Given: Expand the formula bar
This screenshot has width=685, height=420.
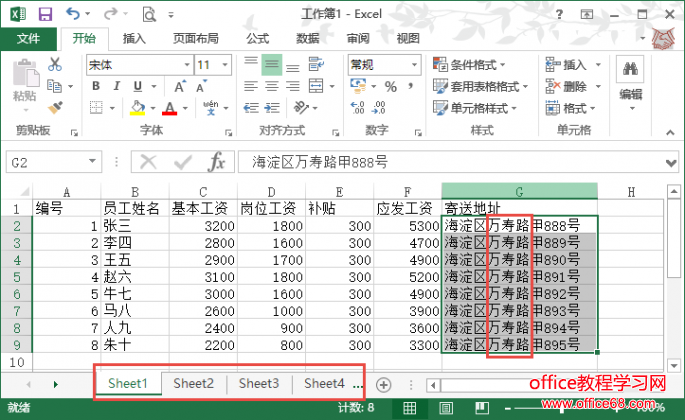Looking at the screenshot, I should click(671, 163).
